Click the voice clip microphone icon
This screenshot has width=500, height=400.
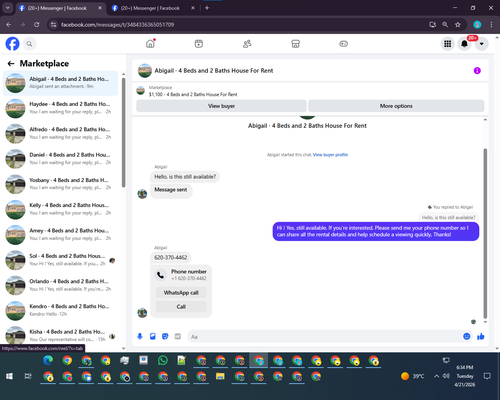pos(140,336)
